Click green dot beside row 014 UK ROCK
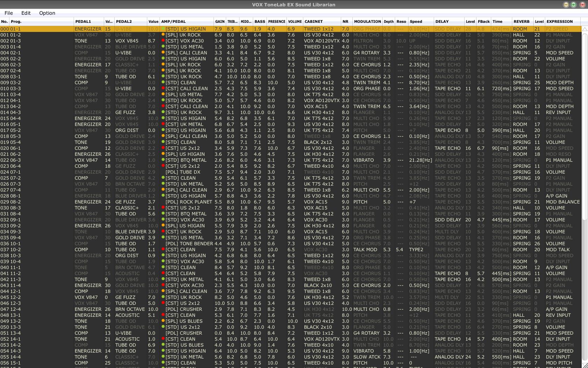588x368 pixels. [163, 112]
